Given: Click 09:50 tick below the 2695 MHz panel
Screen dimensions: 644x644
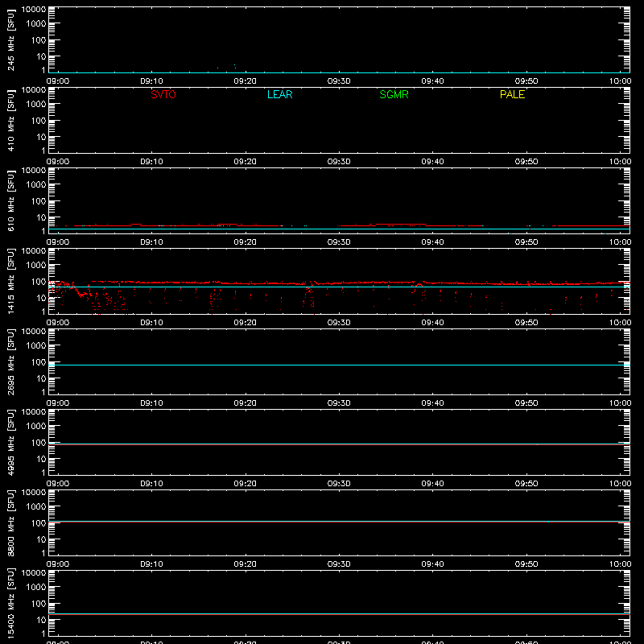Looking at the screenshot, I should click(x=526, y=403).
